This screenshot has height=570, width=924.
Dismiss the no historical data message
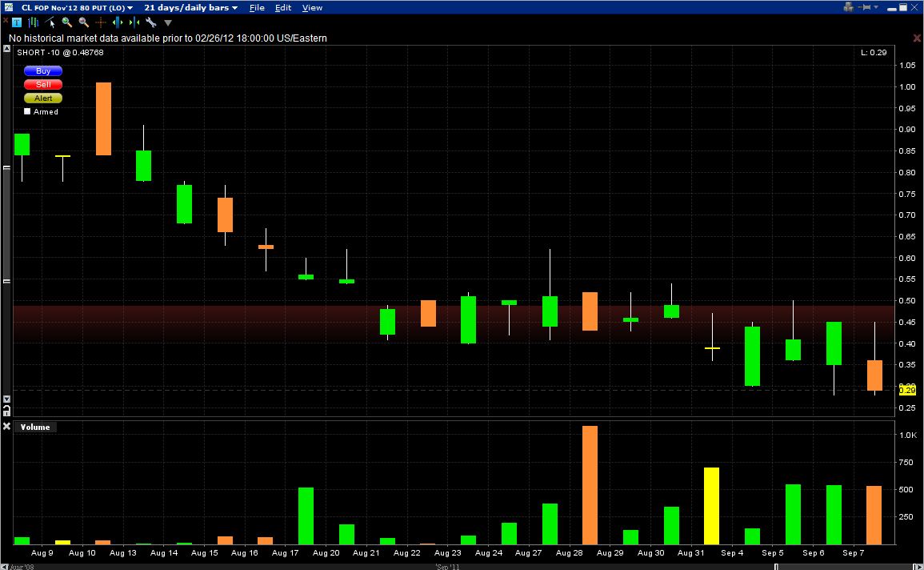[917, 38]
